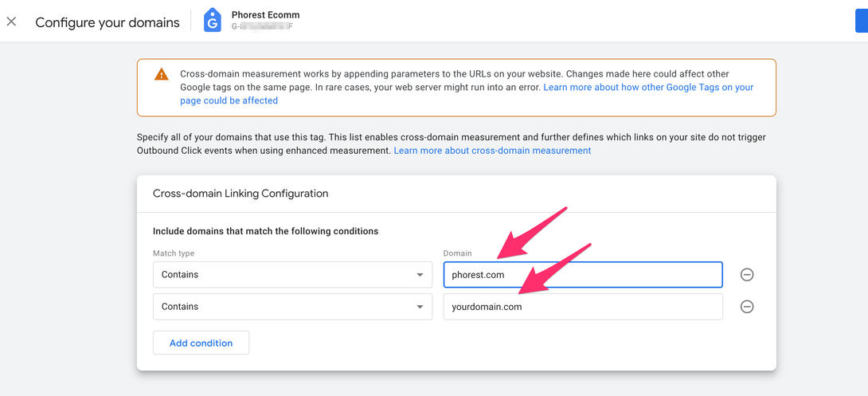The image size is (868, 396).
Task: Click the Phorest Ecomm tag name
Action: pos(265,15)
